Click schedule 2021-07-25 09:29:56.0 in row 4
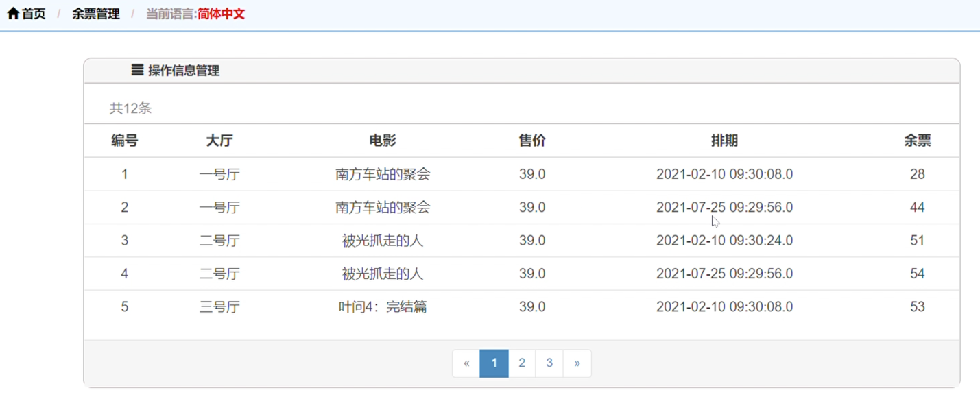Image resolution: width=980 pixels, height=410 pixels. [x=724, y=274]
